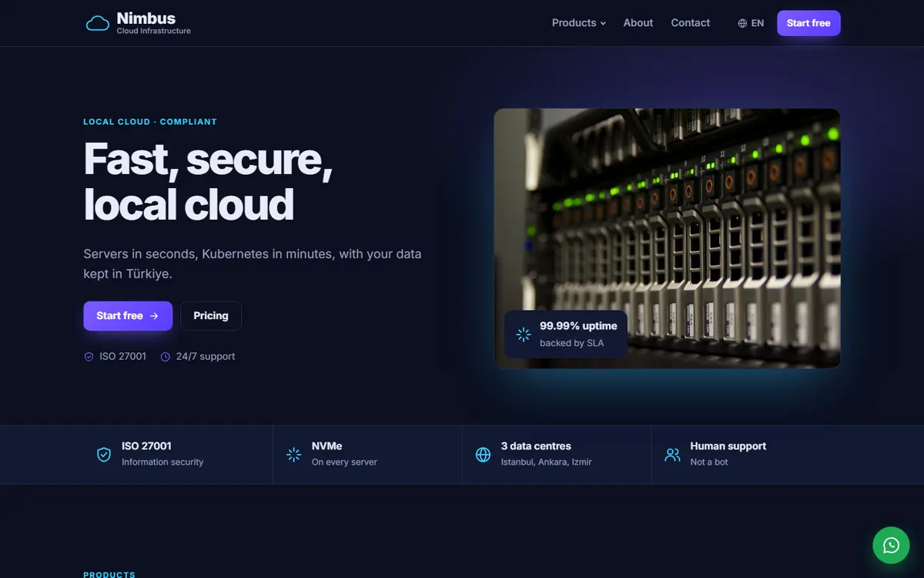Open the Products dropdown menu
924x578 pixels.
[x=579, y=23]
